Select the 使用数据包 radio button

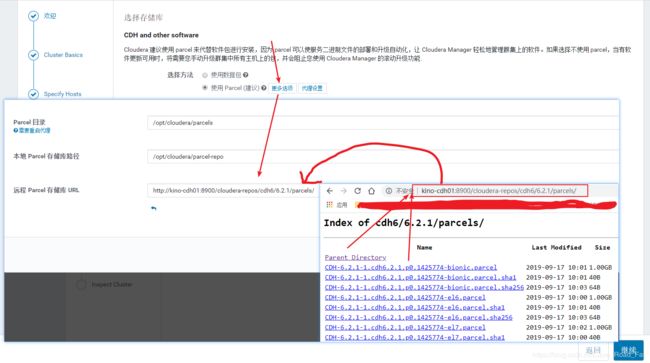pyautogui.click(x=205, y=75)
